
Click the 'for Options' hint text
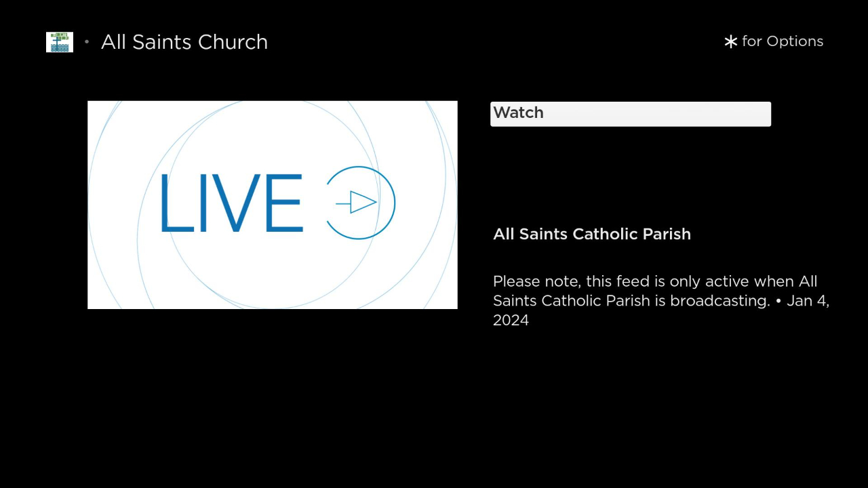coord(783,41)
